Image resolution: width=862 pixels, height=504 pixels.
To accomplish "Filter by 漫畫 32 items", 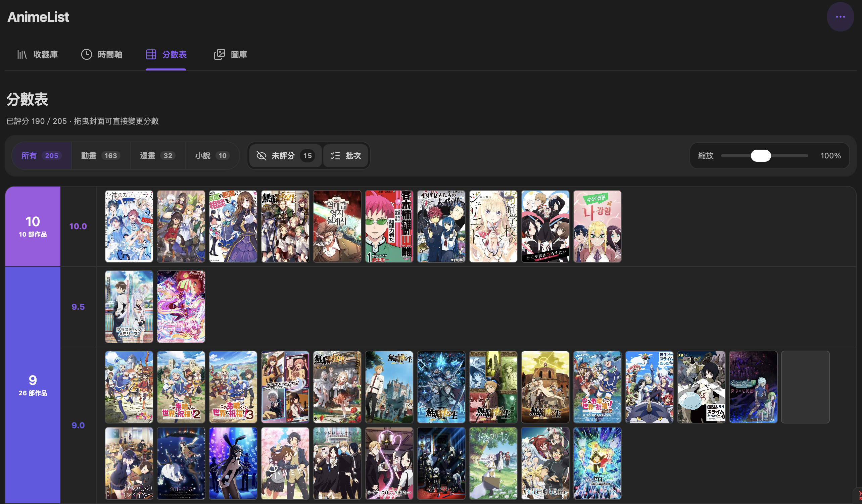I will (x=157, y=156).
